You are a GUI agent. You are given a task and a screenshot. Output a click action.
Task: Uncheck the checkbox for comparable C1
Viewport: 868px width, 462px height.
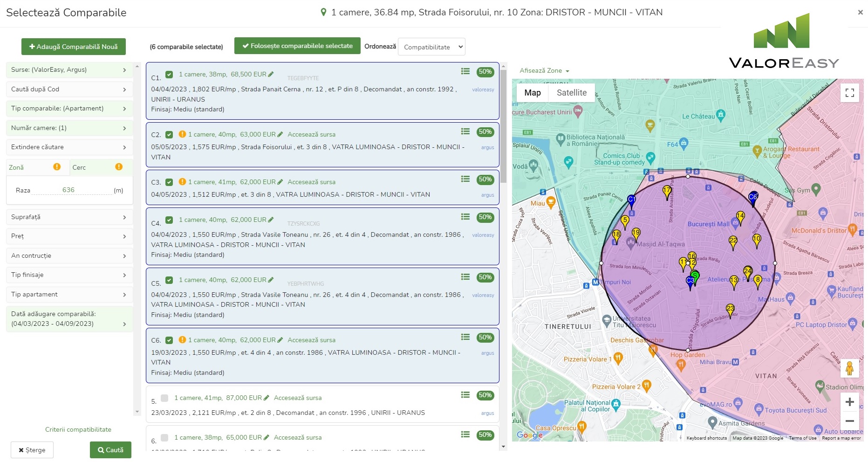(x=169, y=75)
